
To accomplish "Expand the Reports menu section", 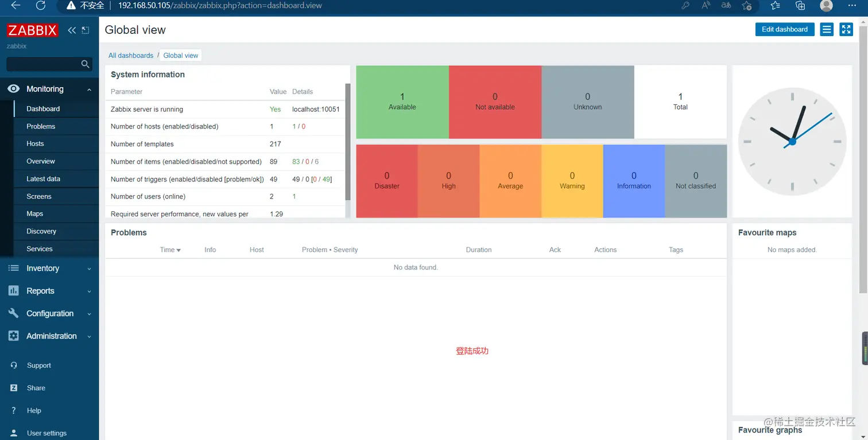I will 89,291.
